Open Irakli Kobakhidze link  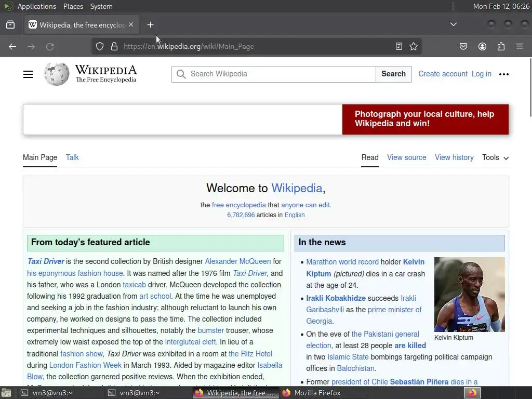click(x=336, y=298)
